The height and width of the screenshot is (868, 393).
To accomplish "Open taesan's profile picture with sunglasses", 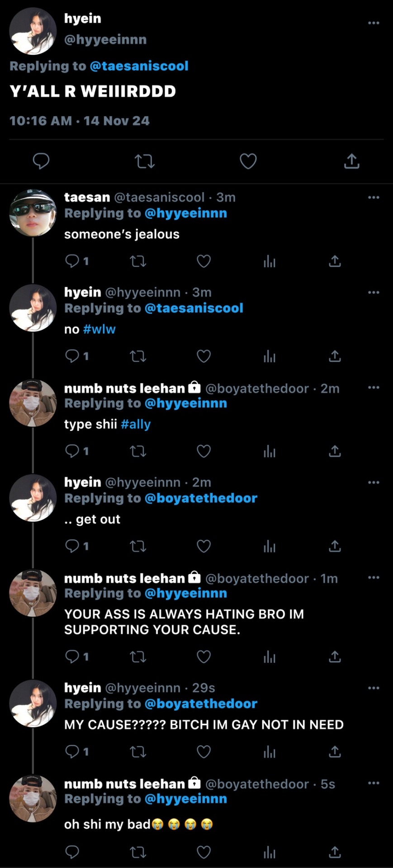I will pyautogui.click(x=33, y=213).
